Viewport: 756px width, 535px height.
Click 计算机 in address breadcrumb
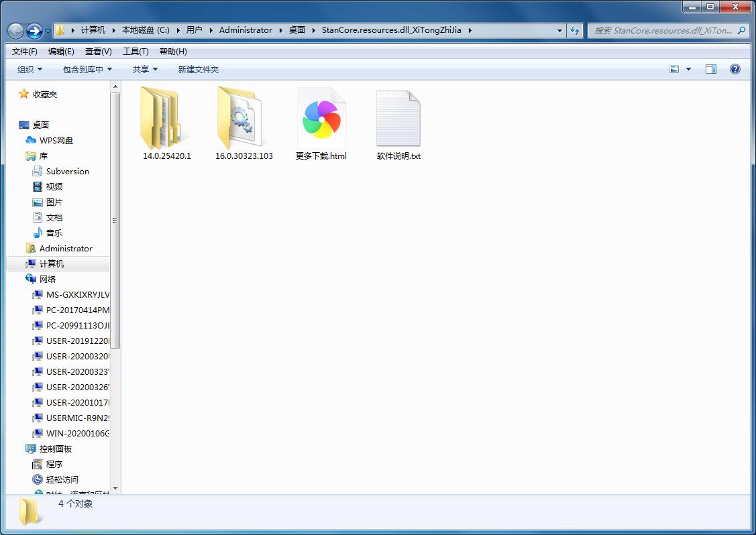tap(93, 30)
